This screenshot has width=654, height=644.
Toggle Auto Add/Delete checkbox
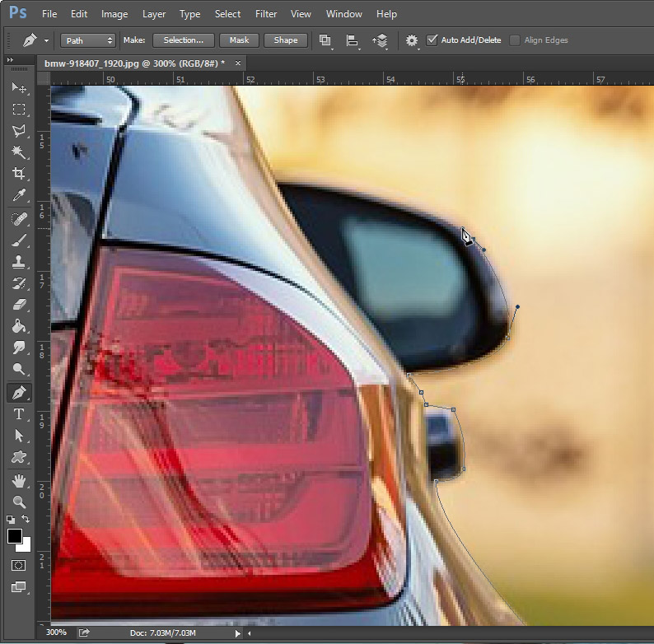point(432,40)
